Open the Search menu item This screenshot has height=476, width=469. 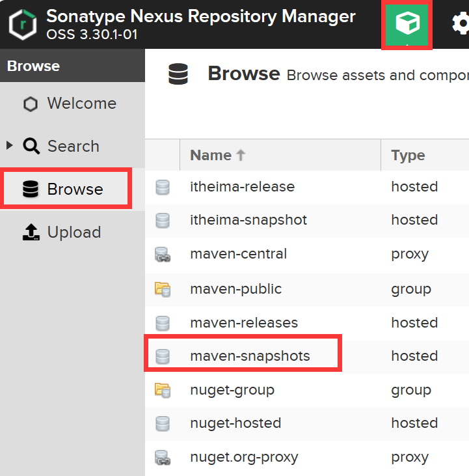[74, 147]
